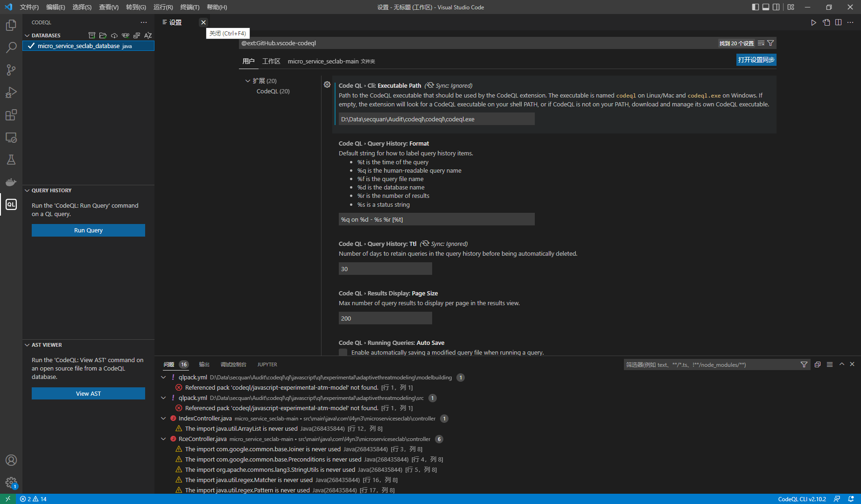View problems as table icon
The width and height of the screenshot is (861, 504).
click(x=830, y=364)
